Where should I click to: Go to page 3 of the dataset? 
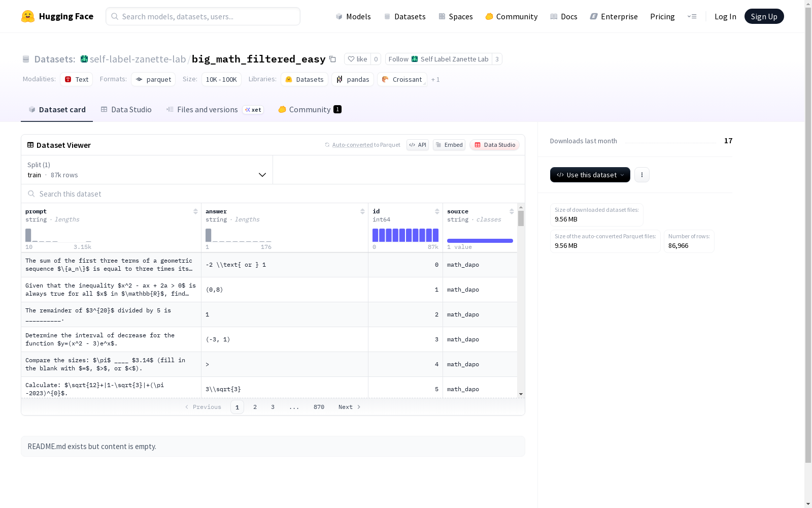pos(273,407)
